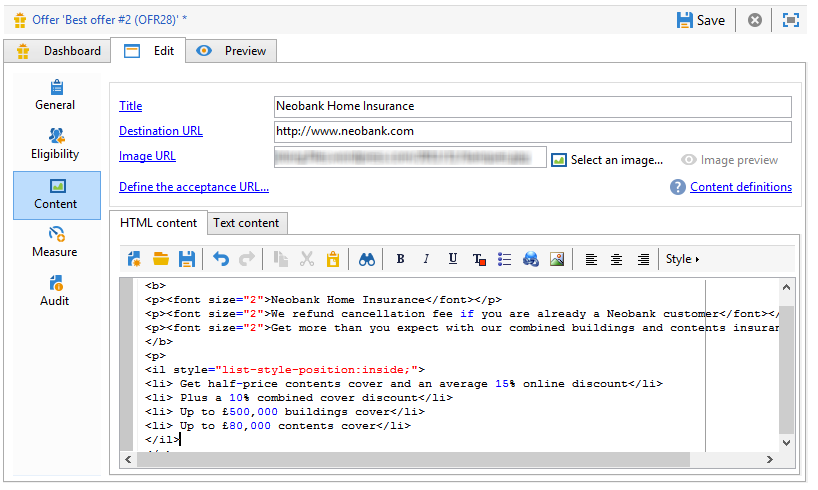
Task: Toggle bold formatting
Action: point(401,259)
